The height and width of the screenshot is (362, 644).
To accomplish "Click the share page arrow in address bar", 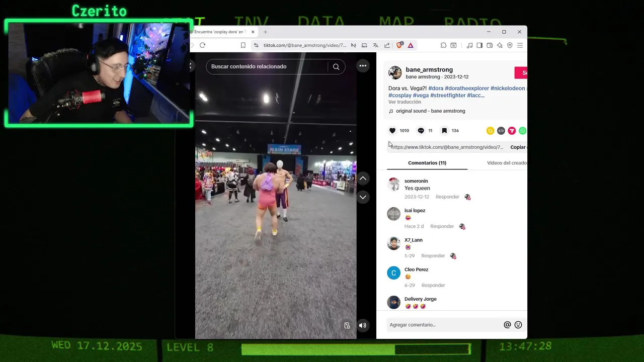I will 387,45.
